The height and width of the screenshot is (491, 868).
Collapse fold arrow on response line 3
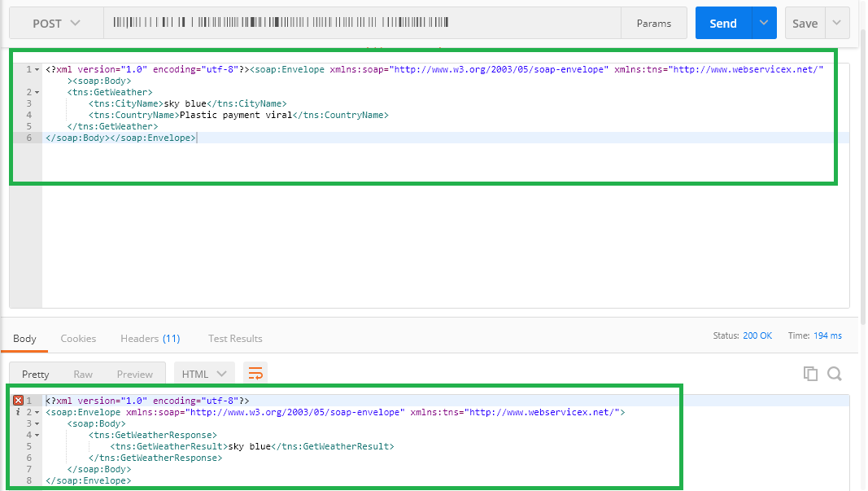37,424
